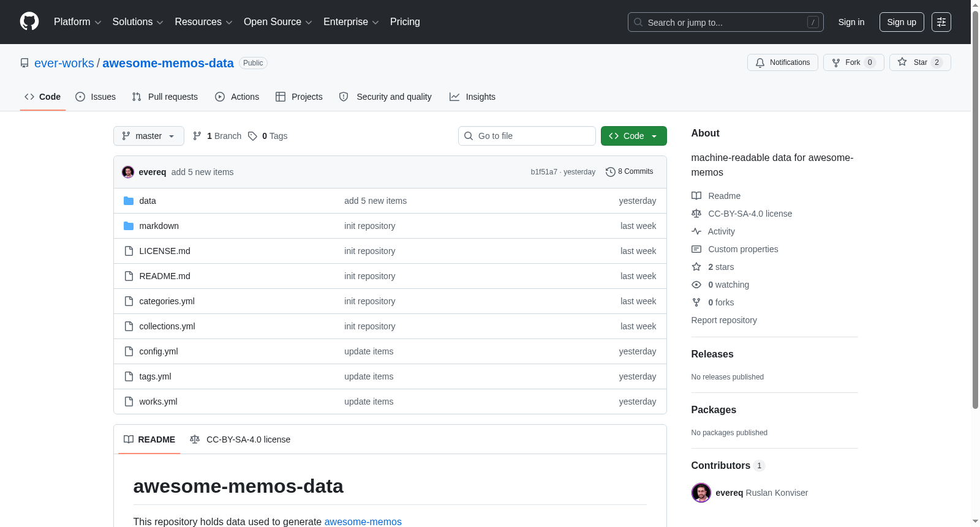
Task: Open the Packages section heading
Action: [x=714, y=410]
